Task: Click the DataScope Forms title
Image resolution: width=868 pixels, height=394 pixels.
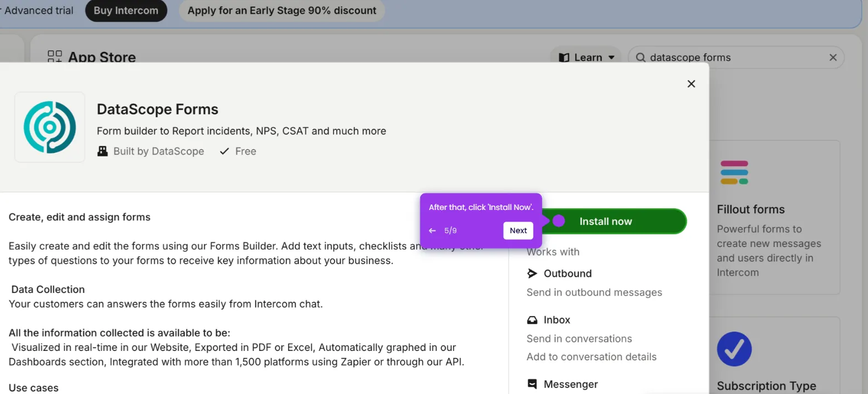Action: [x=157, y=109]
